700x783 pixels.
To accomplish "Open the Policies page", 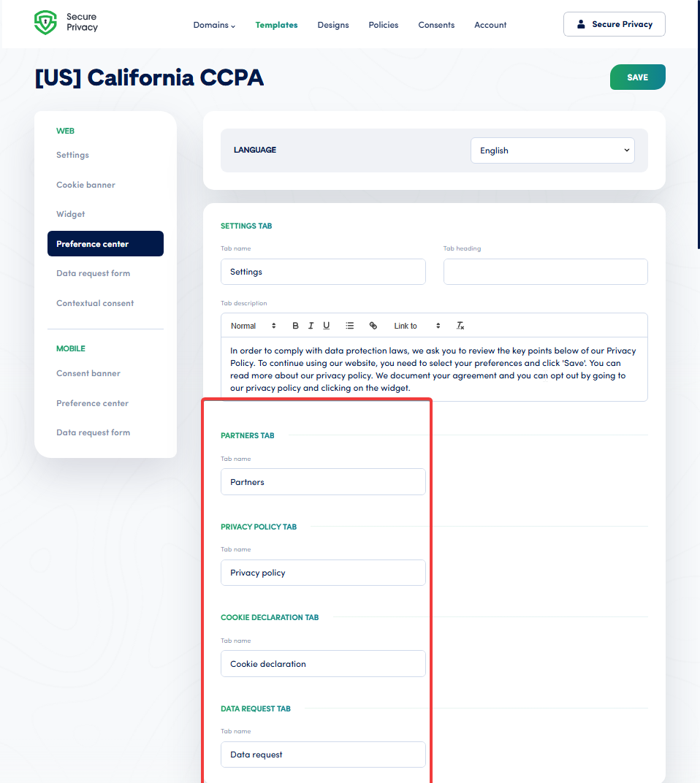I will tap(384, 25).
